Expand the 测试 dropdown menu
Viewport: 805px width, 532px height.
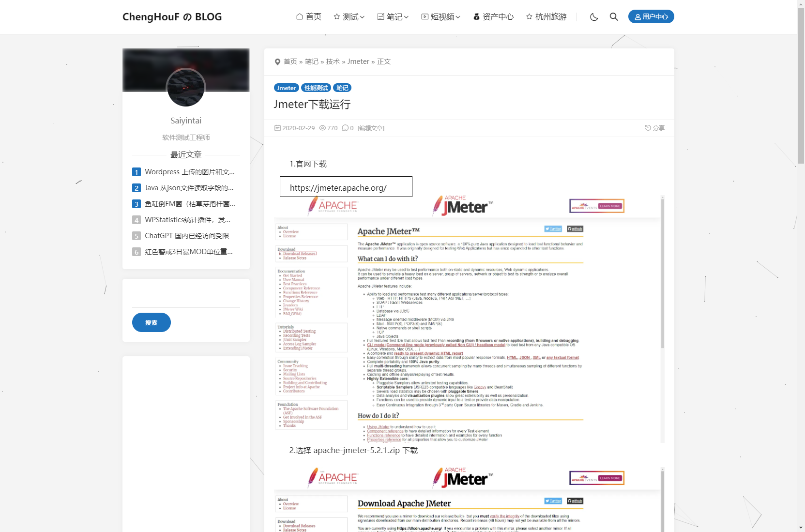(349, 17)
